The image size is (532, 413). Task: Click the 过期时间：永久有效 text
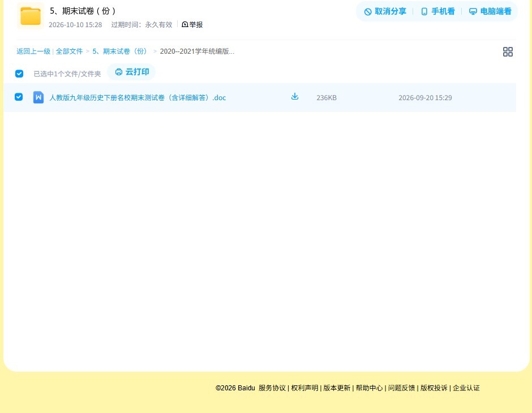point(142,25)
